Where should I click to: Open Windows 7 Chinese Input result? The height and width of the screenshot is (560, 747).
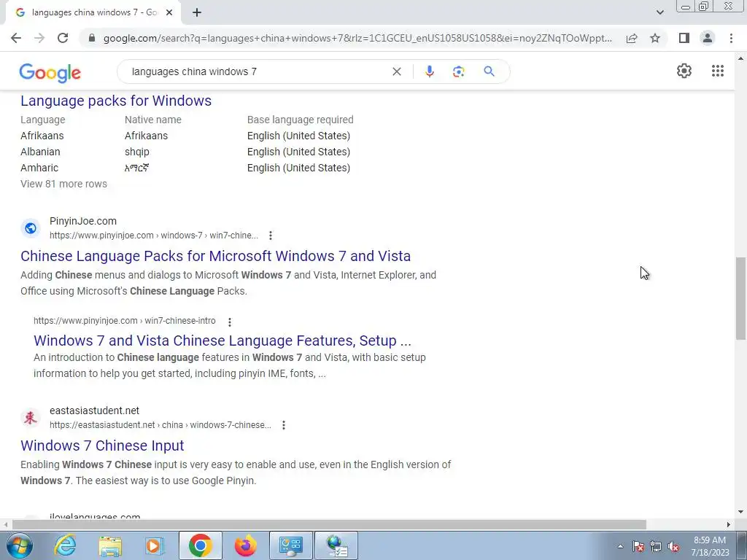point(102,446)
